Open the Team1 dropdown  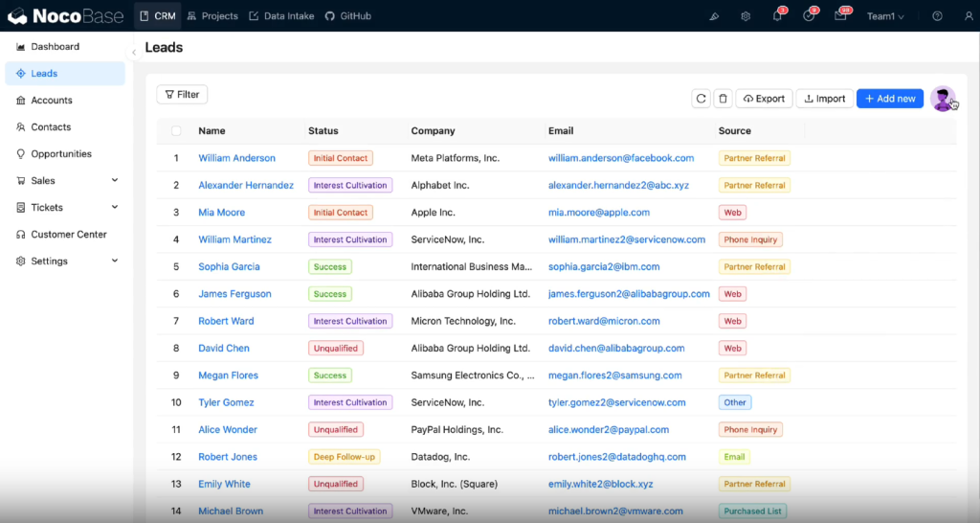point(885,16)
